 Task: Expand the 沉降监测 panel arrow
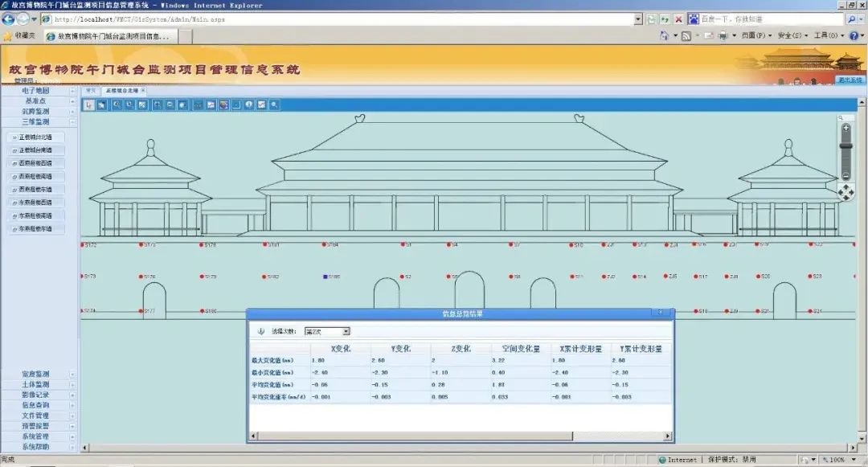point(72,112)
